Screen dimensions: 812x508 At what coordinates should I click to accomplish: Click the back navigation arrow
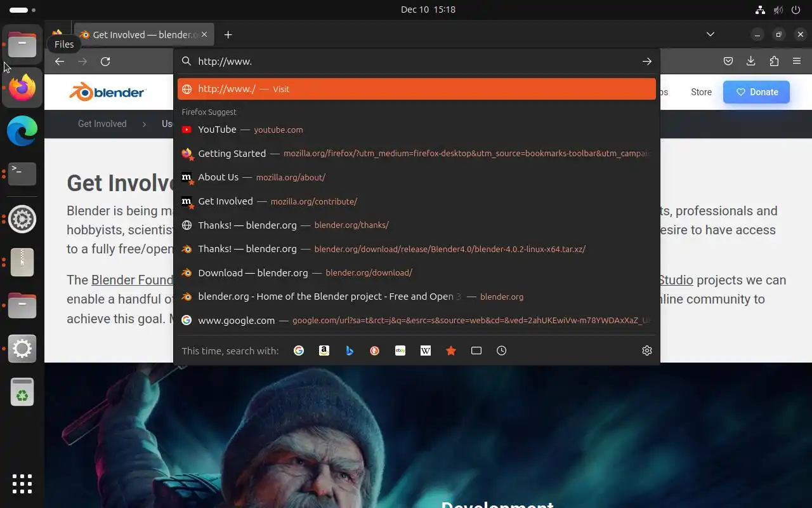60,62
